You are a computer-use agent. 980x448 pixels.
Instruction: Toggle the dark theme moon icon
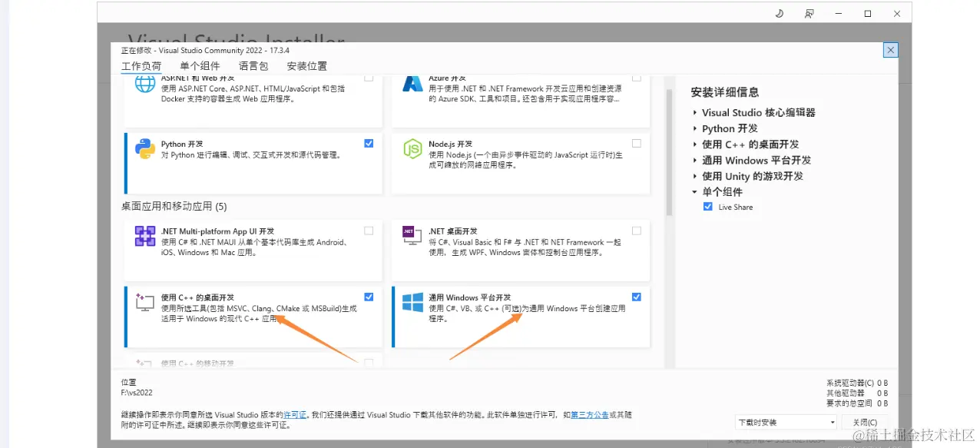779,13
